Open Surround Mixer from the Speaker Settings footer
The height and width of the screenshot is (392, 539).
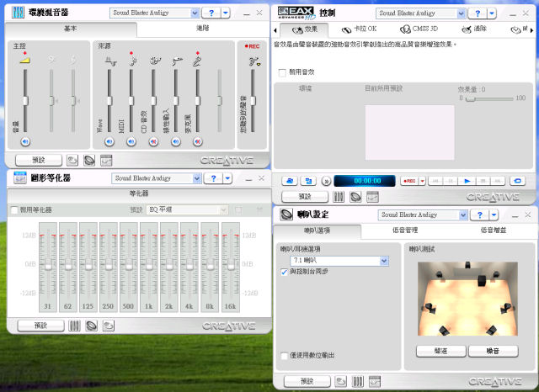(357, 381)
